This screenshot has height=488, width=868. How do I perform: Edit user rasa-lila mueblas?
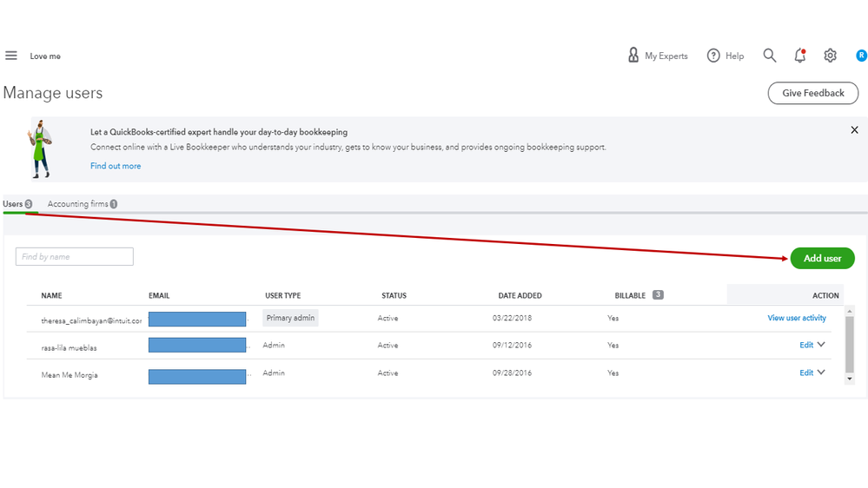coord(806,345)
